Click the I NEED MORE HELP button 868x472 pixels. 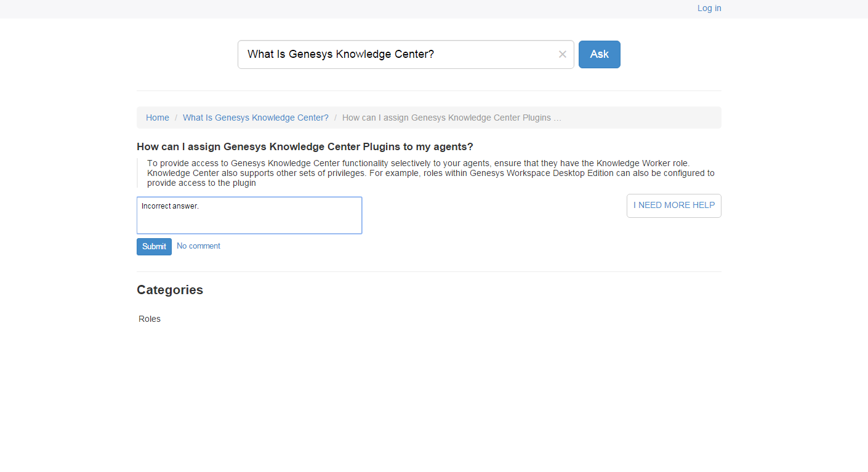click(x=674, y=206)
